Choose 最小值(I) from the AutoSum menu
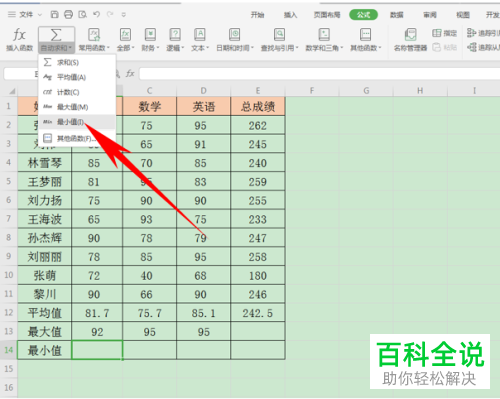This screenshot has width=500, height=399. pyautogui.click(x=77, y=122)
